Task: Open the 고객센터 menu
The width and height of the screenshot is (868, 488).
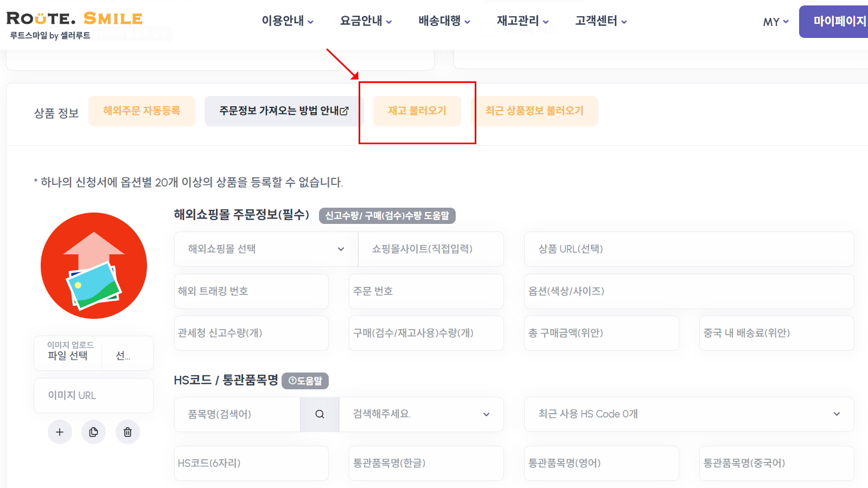Action: pos(595,21)
